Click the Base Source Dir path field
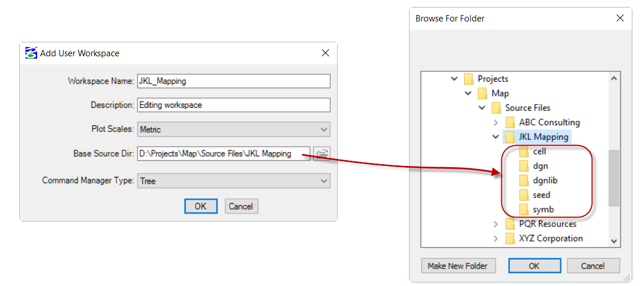The image size is (644, 286). [x=224, y=154]
